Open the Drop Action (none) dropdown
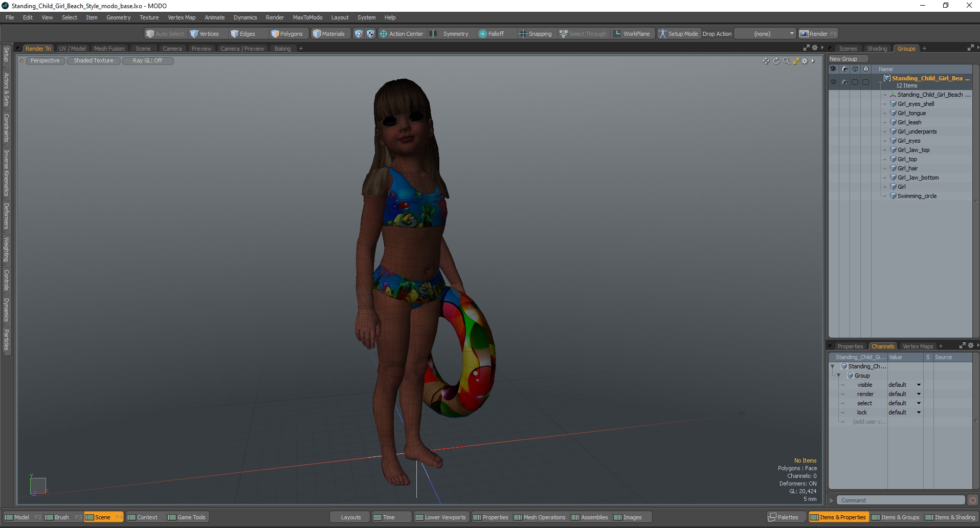The image size is (980, 528). pyautogui.click(x=765, y=34)
